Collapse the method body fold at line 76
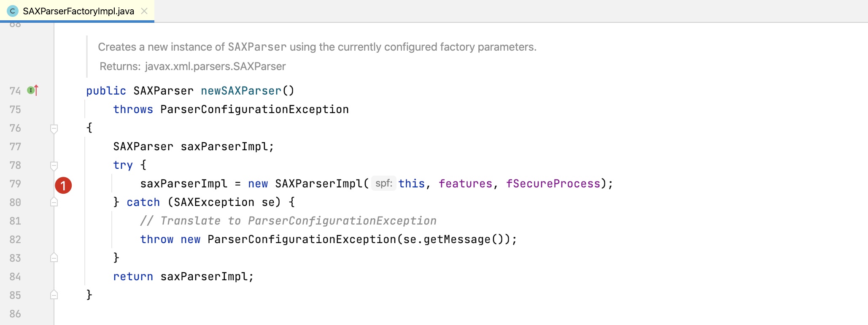 (54, 128)
